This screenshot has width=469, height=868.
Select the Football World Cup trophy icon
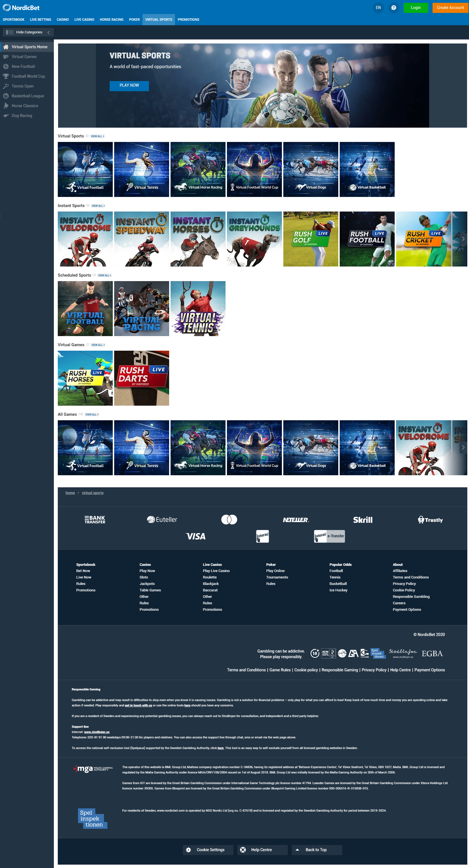click(6, 76)
